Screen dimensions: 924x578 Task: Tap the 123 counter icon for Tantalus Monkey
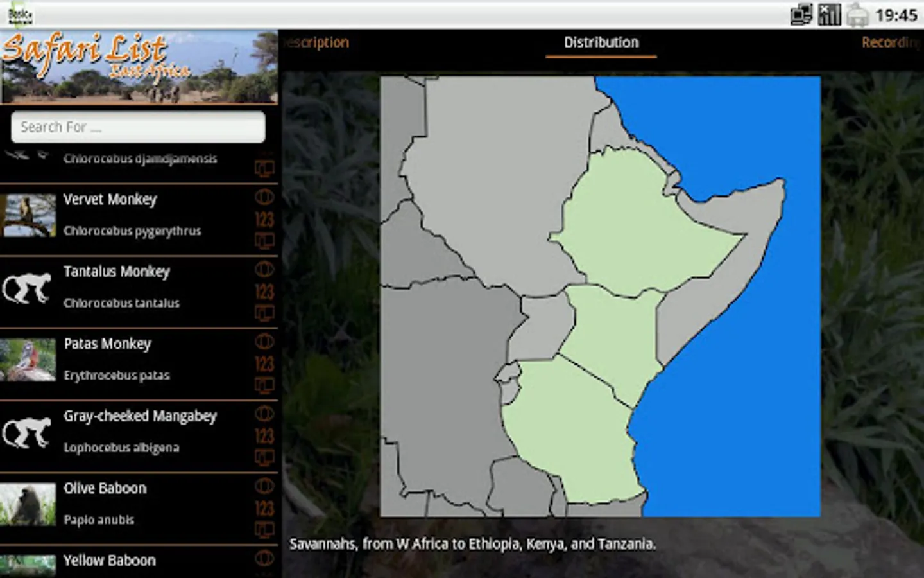[264, 292]
